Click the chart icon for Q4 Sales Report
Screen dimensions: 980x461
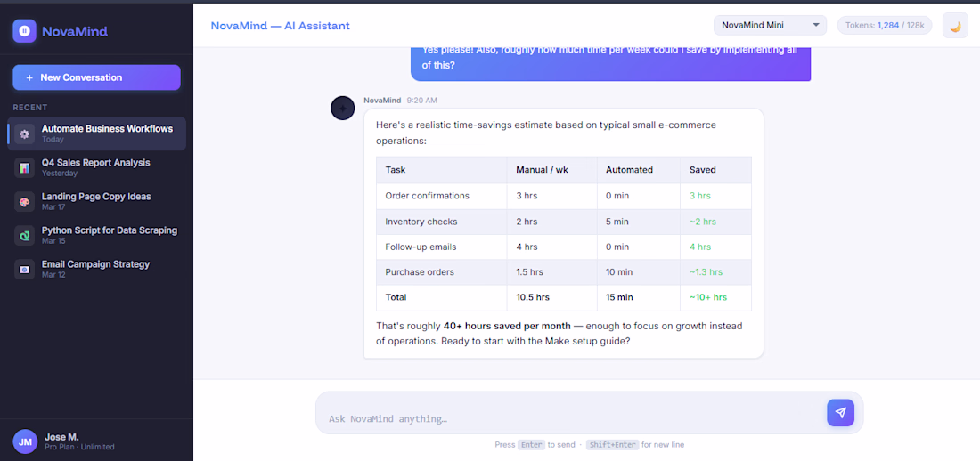(25, 167)
